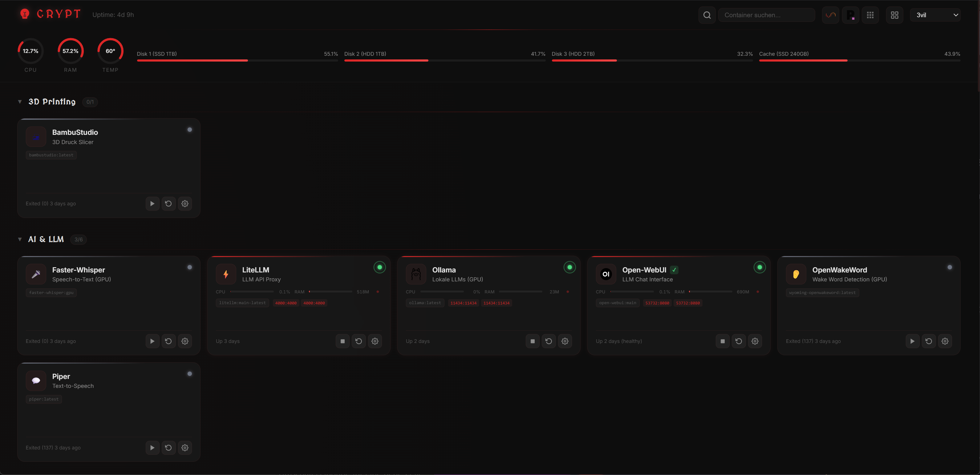Start the Piper container
This screenshot has width=980, height=475.
tap(152, 448)
